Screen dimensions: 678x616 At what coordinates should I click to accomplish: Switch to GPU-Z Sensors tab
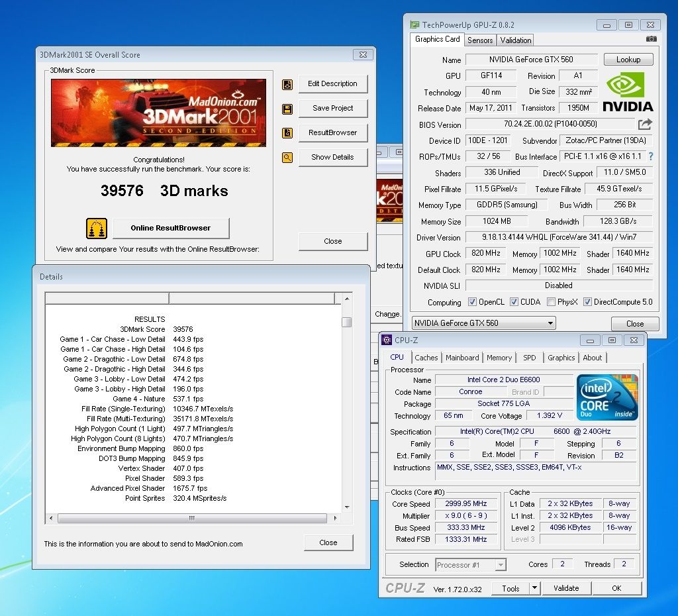coord(480,40)
